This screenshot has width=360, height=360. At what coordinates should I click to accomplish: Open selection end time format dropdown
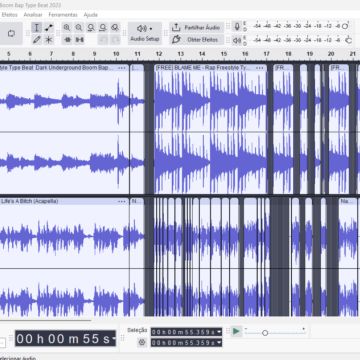(x=219, y=343)
